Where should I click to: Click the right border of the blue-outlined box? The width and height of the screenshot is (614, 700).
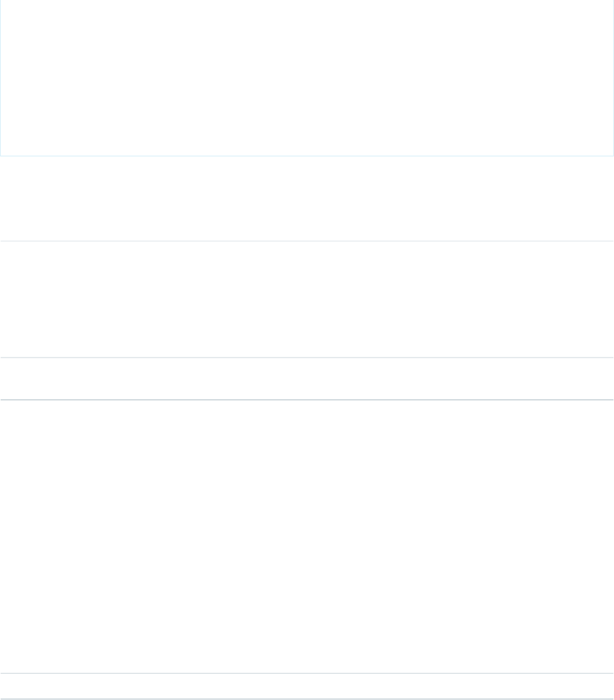coord(613,78)
